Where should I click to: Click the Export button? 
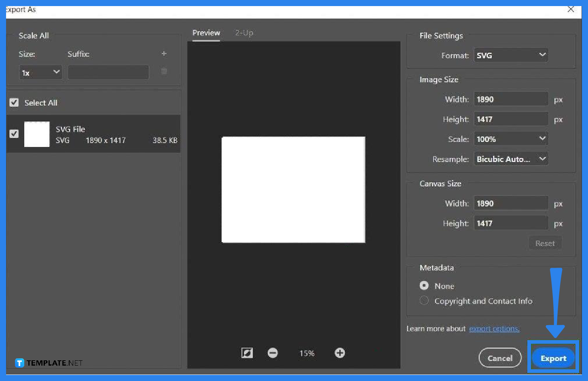click(553, 358)
